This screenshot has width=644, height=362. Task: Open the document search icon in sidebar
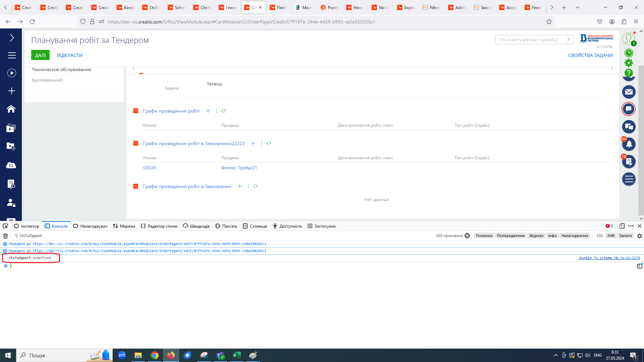11,184
